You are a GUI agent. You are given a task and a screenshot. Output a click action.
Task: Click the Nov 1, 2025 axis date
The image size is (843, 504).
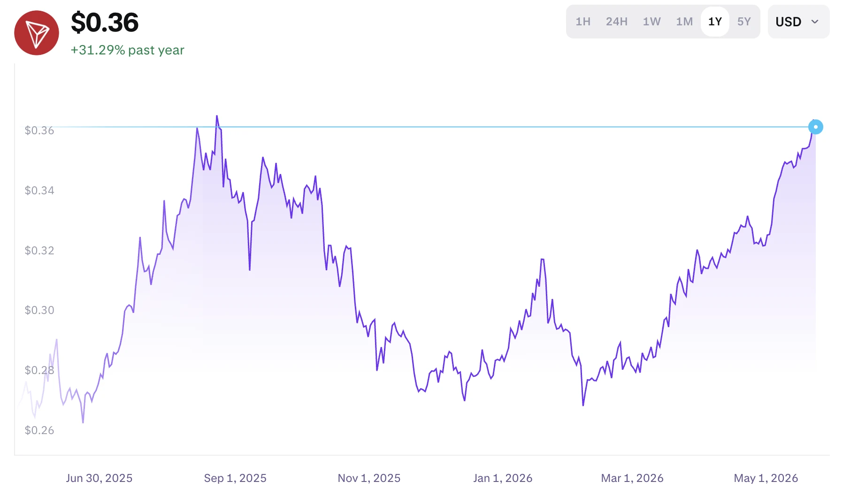(369, 478)
